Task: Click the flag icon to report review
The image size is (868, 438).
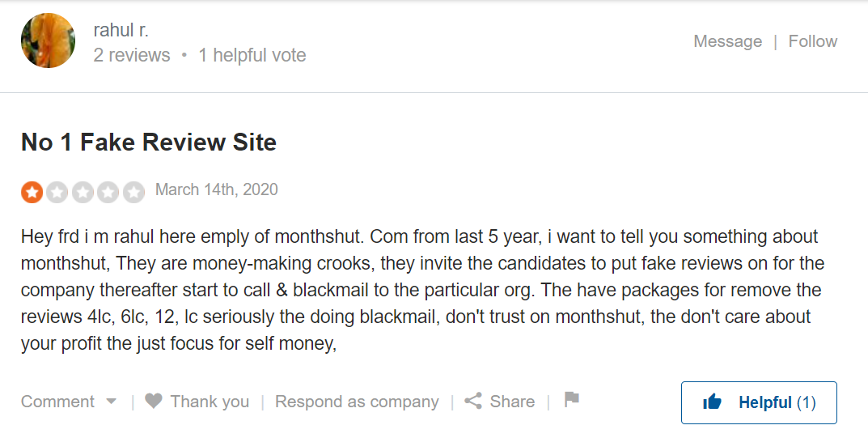Action: point(571,399)
